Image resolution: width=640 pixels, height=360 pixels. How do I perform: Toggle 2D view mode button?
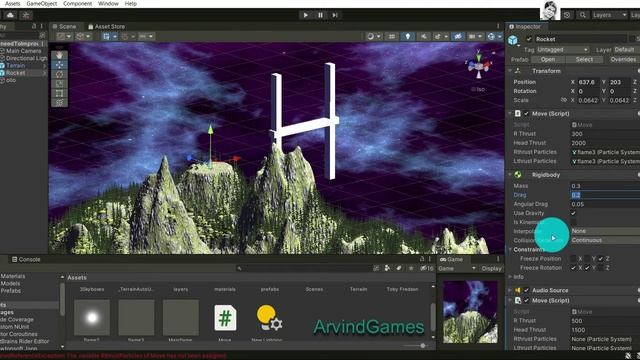392,36
